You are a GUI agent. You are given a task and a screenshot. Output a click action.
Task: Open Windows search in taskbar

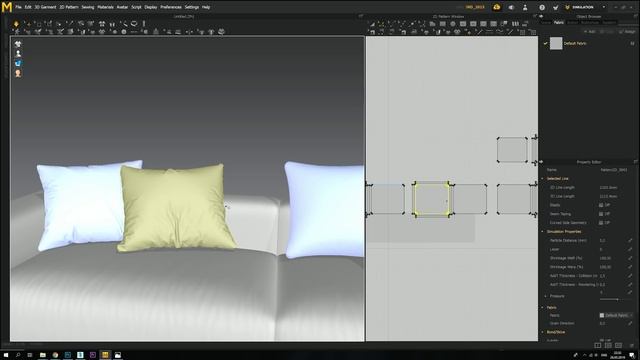tap(18, 355)
